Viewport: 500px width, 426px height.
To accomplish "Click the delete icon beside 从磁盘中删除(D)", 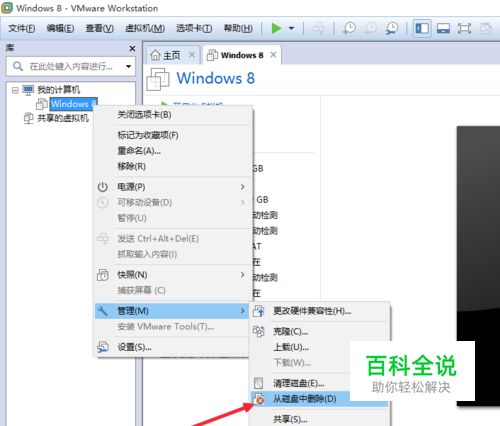I will [259, 399].
